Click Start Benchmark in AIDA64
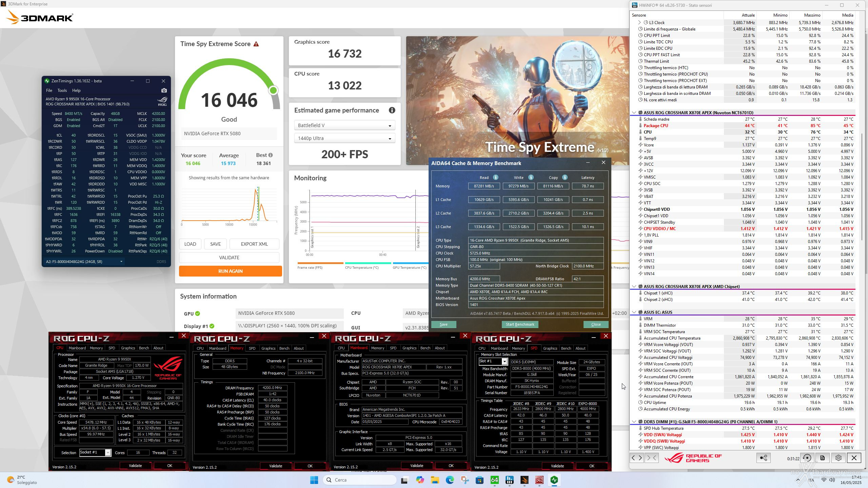The image size is (868, 488). click(520, 324)
